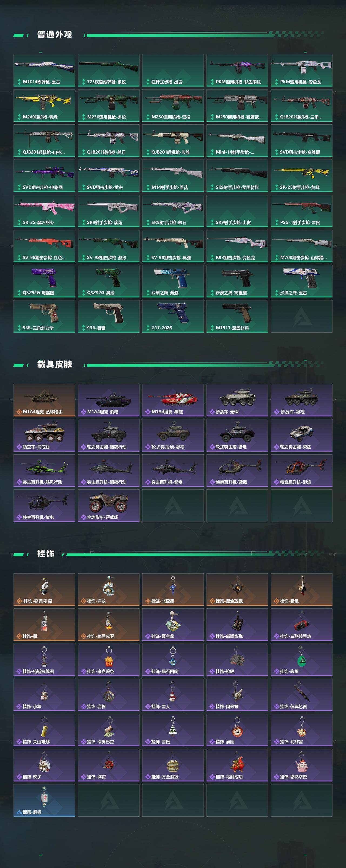
Task: Click the 挂饰-北极星 charm
Action: [x=173, y=590]
